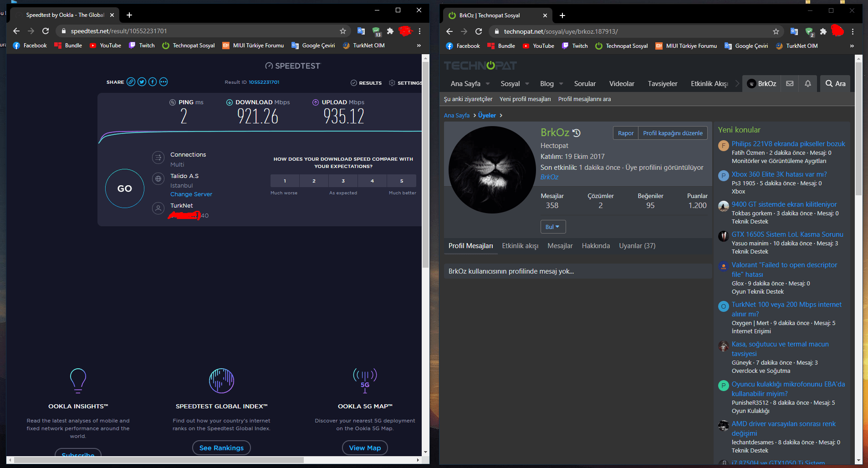
Task: Open Technopat inbox envelope icon
Action: coord(790,84)
